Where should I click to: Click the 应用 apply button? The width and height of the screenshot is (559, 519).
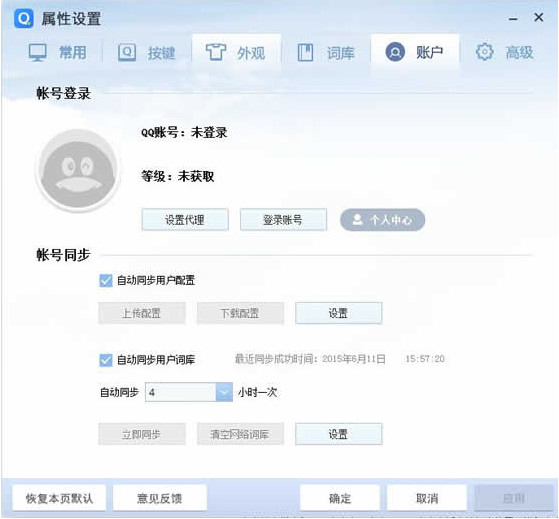coord(514,498)
